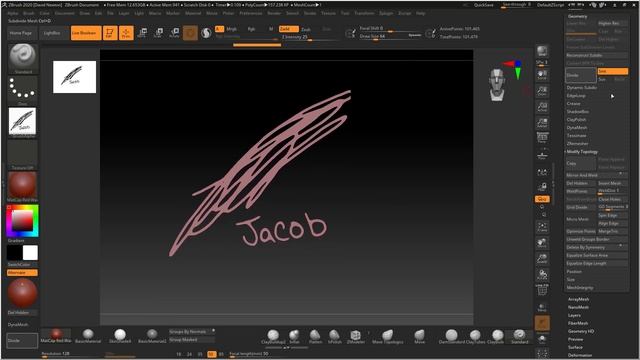The image size is (640, 360).
Task: Open the alpha thumbnail with feather sketch
Action: 22,122
